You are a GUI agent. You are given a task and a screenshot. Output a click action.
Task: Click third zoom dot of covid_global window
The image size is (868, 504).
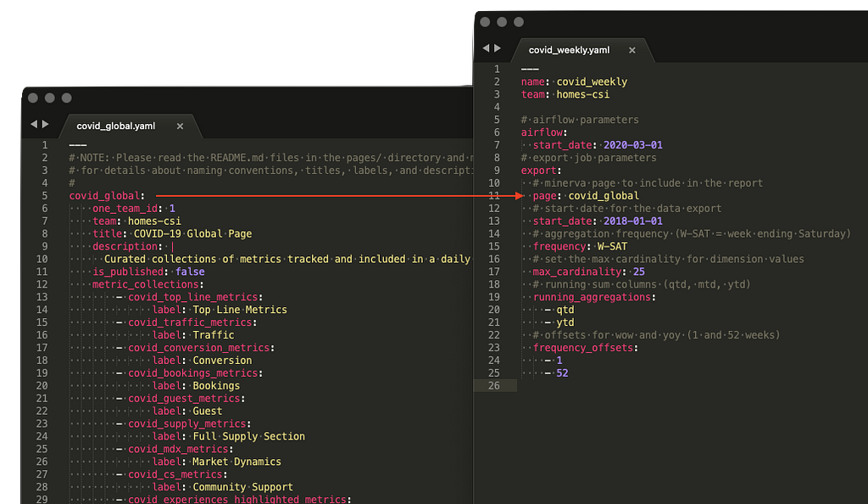click(x=66, y=98)
